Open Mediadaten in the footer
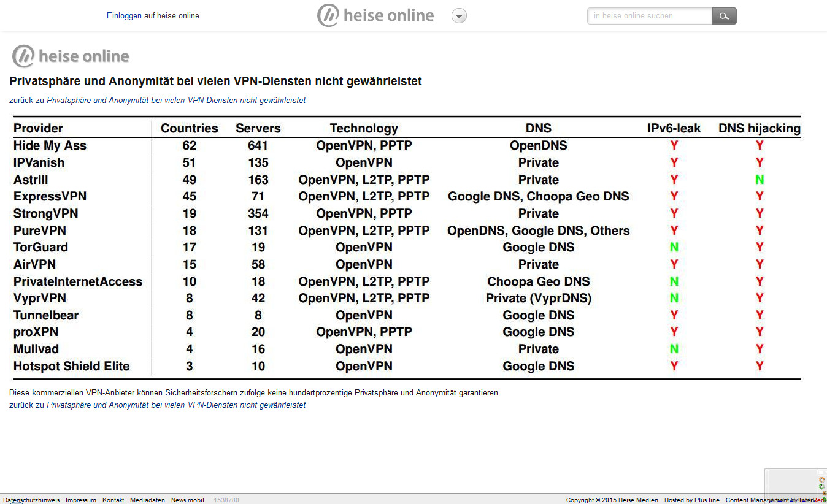The height and width of the screenshot is (504, 827). pyautogui.click(x=147, y=500)
